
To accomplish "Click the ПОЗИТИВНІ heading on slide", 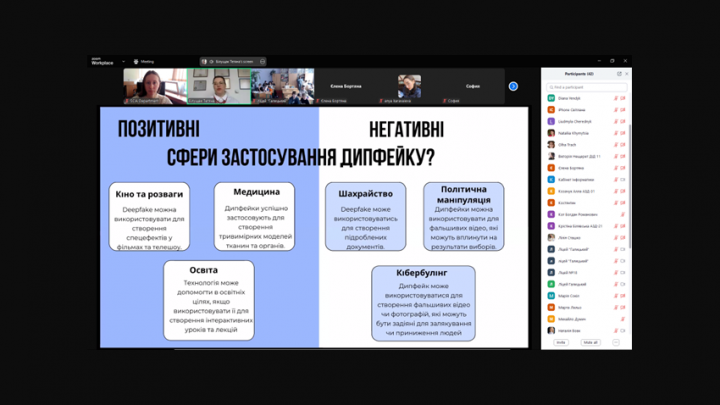I will [x=159, y=129].
